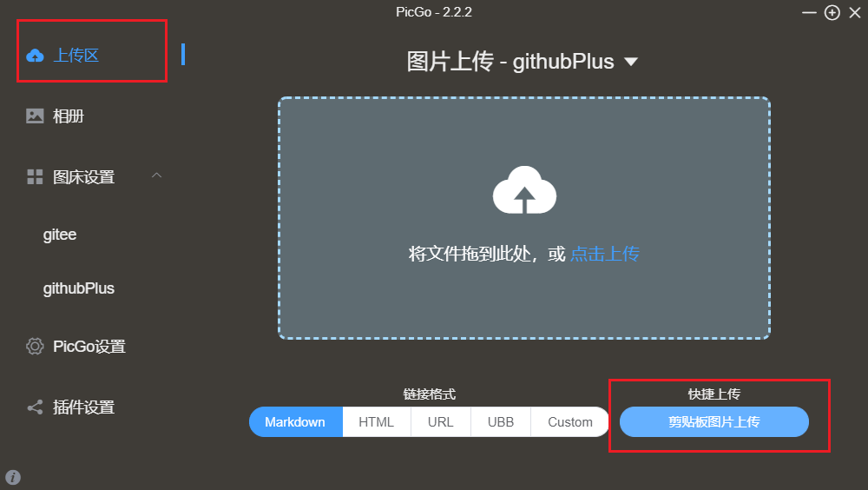
Task: Click the dashed drag-and-drop upload area
Action: coord(524,218)
